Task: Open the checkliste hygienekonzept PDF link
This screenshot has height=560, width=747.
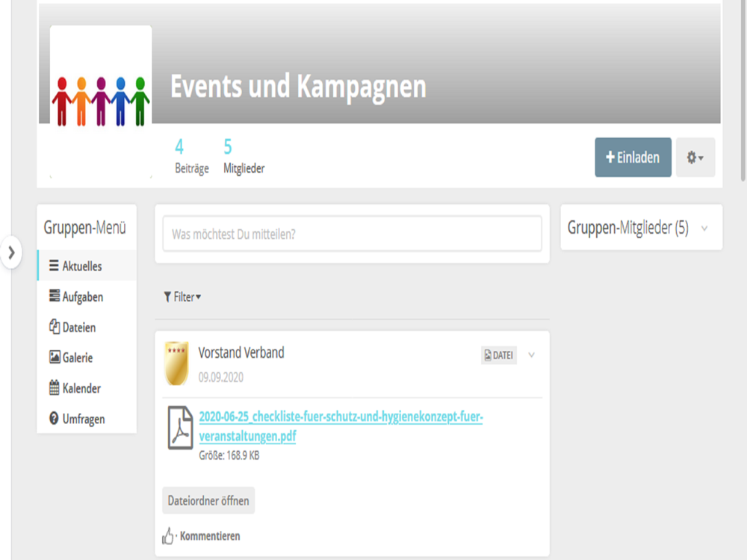Action: click(341, 426)
